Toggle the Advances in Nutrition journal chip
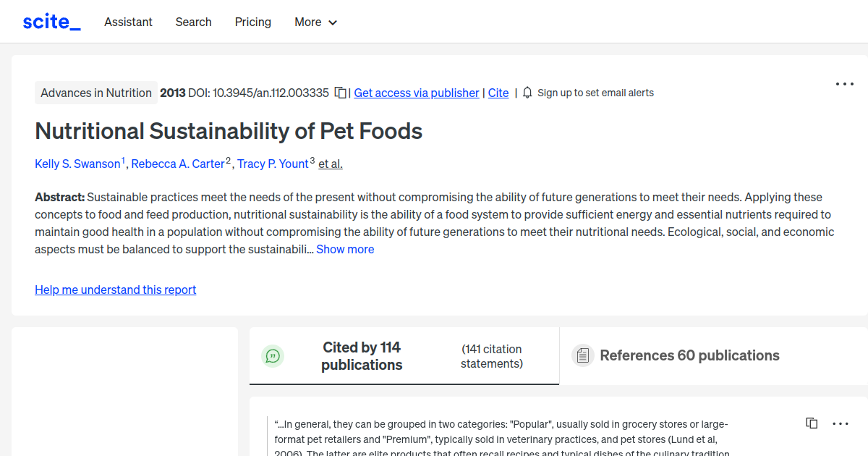The image size is (868, 456). tap(95, 93)
